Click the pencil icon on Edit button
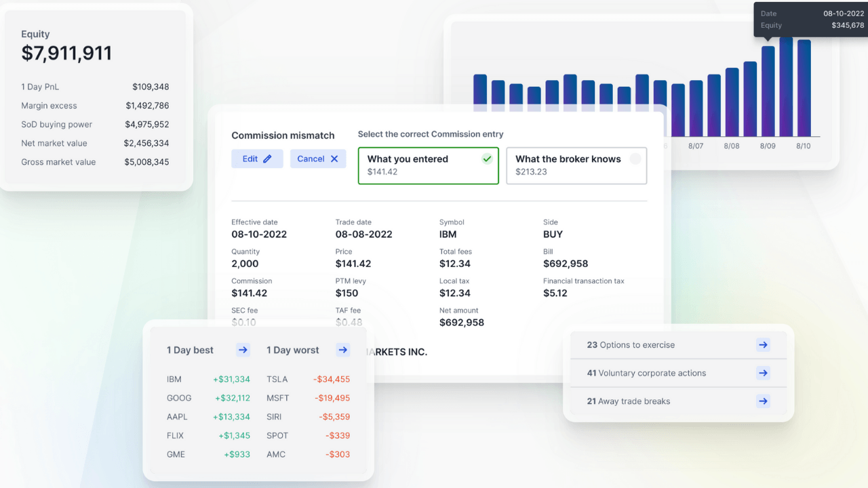Screen dimensions: 868x488 267,159
